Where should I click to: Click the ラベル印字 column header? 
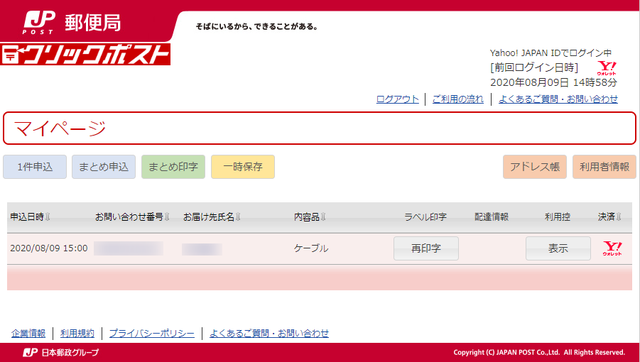(x=425, y=217)
